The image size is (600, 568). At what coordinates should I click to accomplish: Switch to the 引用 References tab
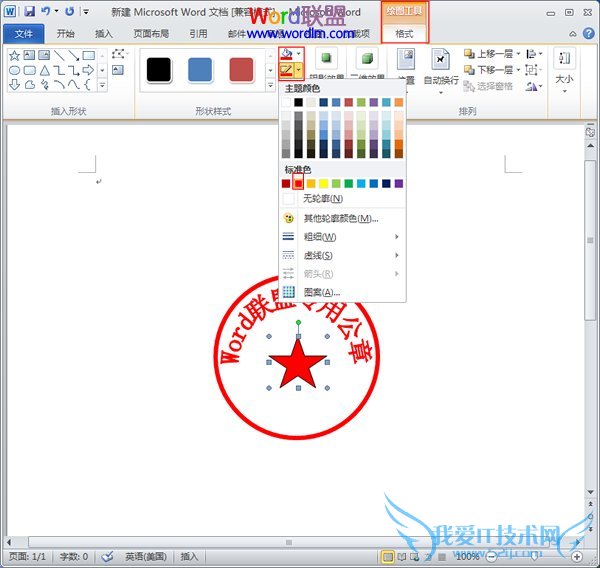[198, 34]
